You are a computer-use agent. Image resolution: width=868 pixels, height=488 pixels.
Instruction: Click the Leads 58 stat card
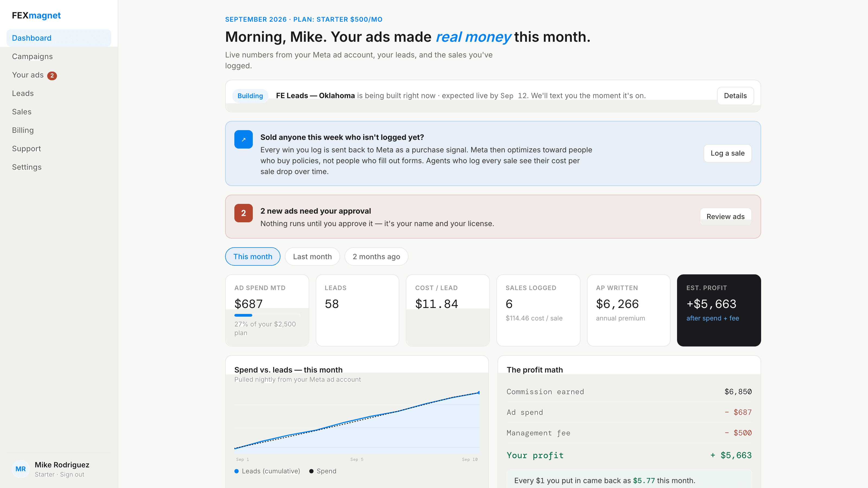(x=358, y=310)
